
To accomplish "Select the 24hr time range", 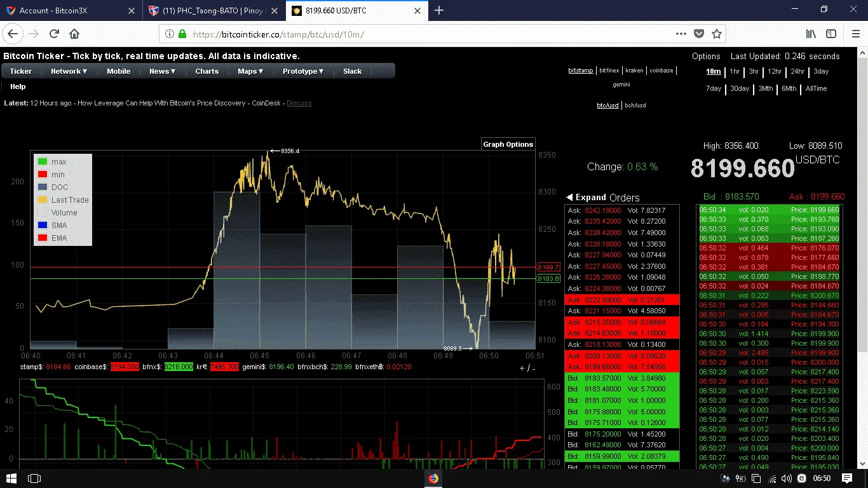I will point(797,72).
